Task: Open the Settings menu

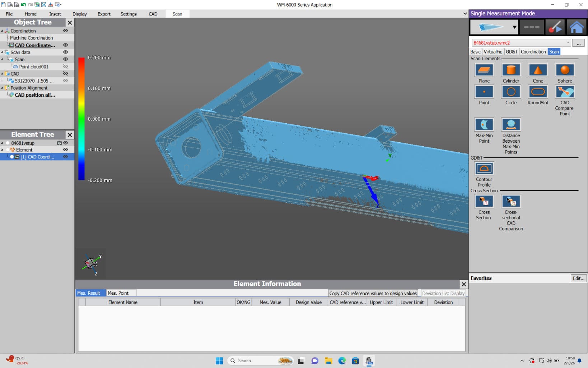Action: click(x=128, y=14)
